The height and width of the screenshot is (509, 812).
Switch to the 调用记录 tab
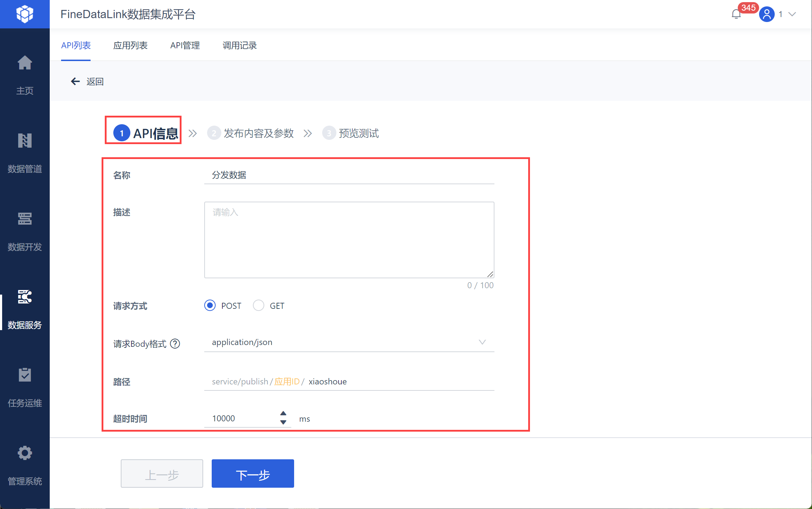pyautogui.click(x=239, y=45)
